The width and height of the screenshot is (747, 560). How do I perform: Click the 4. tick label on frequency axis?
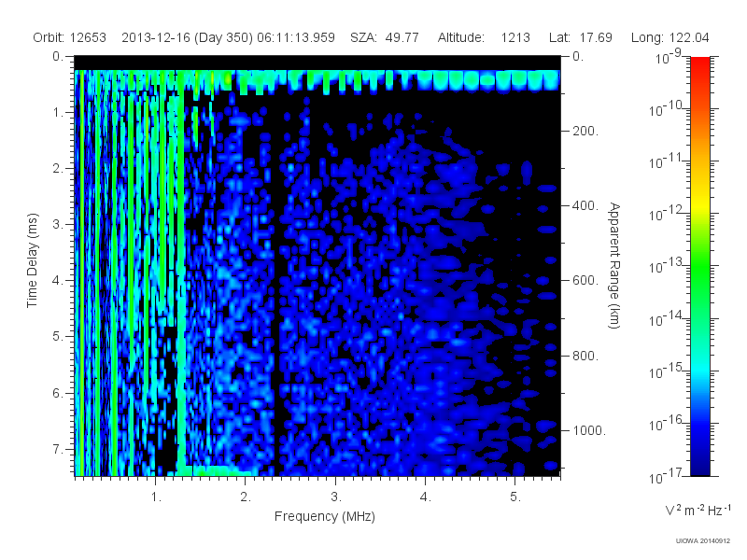pos(426,497)
